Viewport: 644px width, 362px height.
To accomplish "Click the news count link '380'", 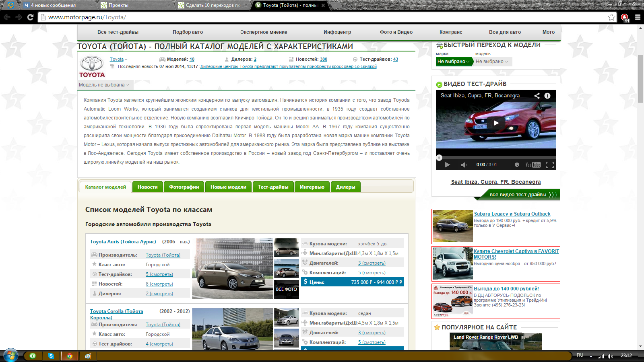I will (324, 59).
